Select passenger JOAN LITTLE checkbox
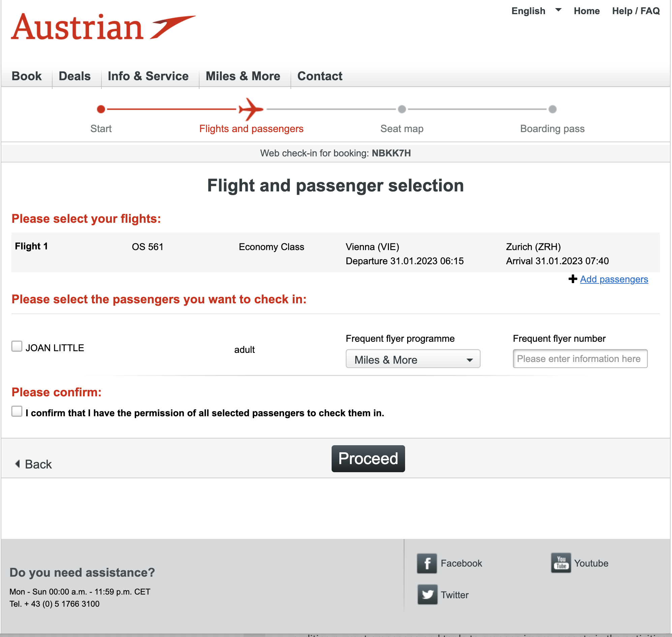Viewport: 672px width, 637px height. (17, 346)
